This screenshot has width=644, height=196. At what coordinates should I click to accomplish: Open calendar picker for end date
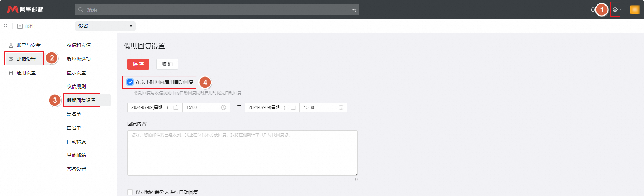tap(293, 107)
